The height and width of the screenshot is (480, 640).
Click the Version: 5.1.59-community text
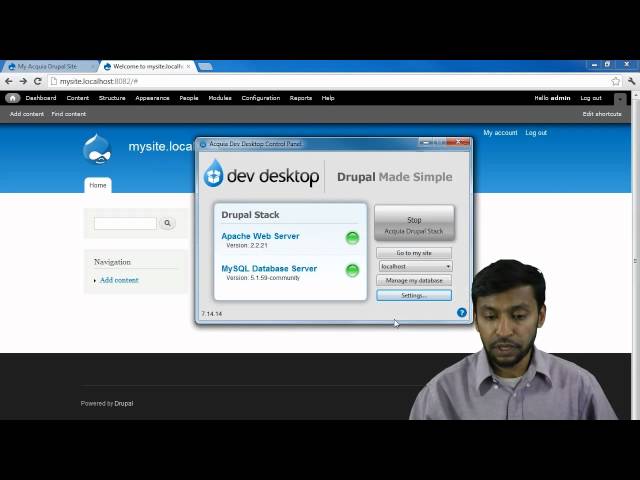tap(263, 278)
